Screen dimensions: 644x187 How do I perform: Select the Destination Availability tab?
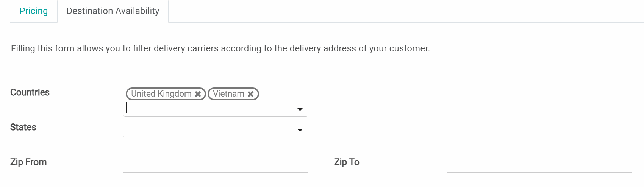(x=113, y=11)
